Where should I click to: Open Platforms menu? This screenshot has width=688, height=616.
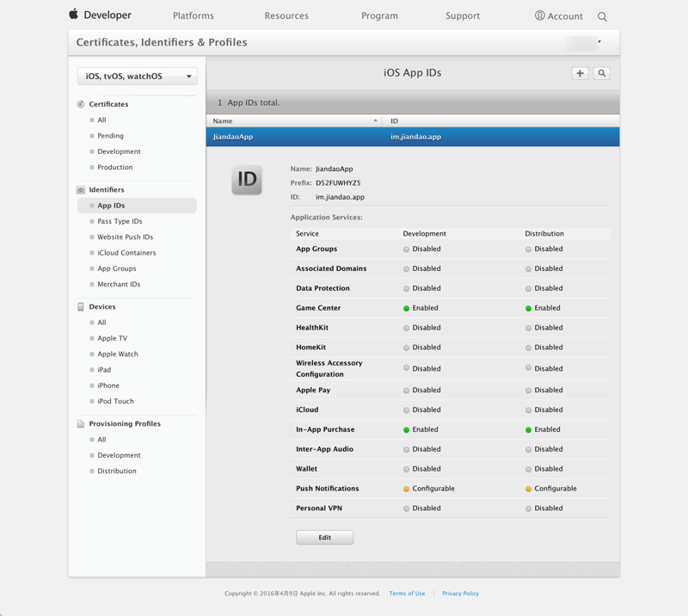click(x=193, y=15)
